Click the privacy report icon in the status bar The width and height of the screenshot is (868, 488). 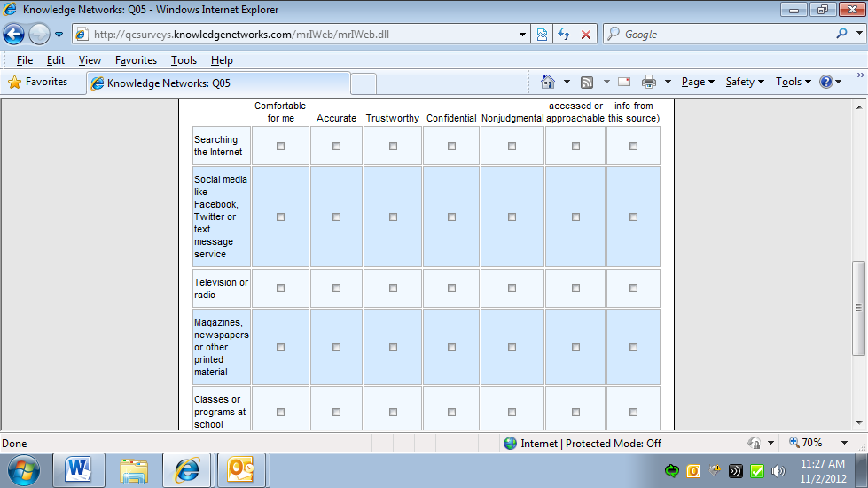[x=754, y=443]
